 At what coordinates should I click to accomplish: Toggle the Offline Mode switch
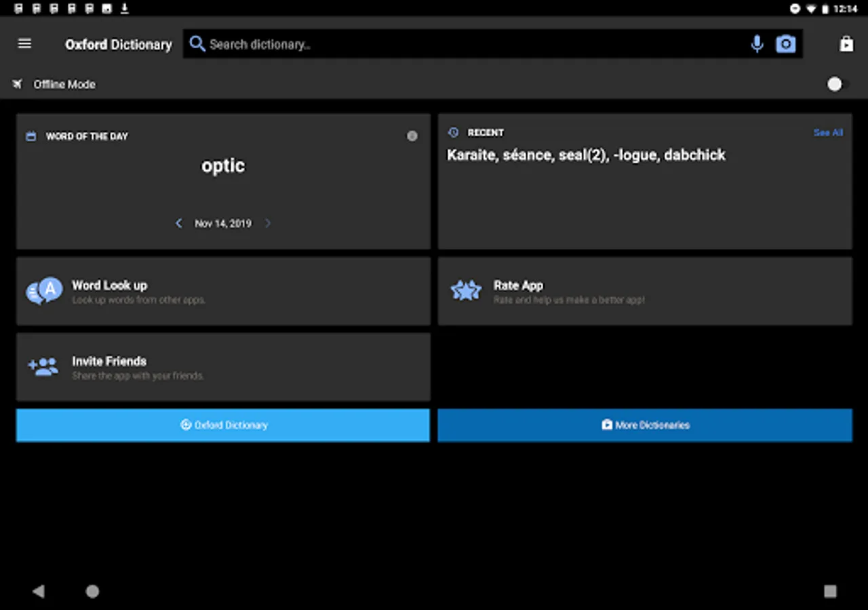tap(837, 84)
